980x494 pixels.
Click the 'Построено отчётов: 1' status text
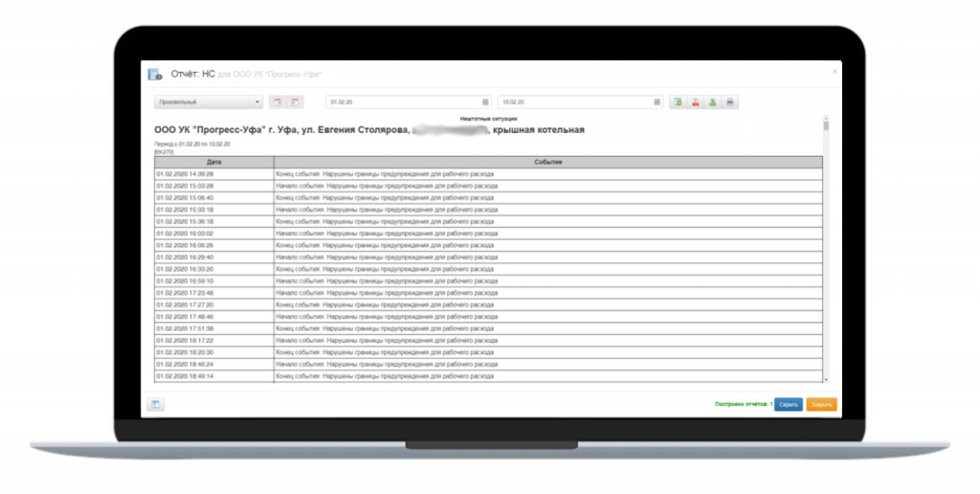744,405
